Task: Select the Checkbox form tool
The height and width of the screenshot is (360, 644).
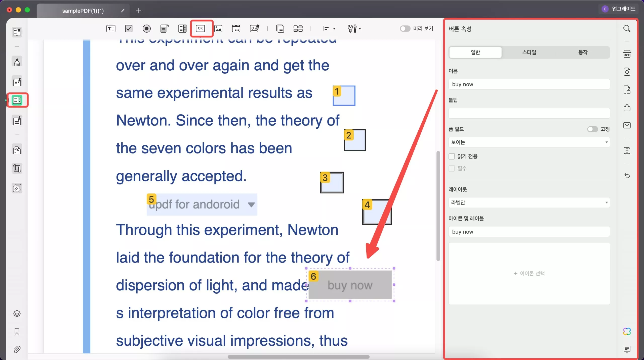Action: (129, 28)
